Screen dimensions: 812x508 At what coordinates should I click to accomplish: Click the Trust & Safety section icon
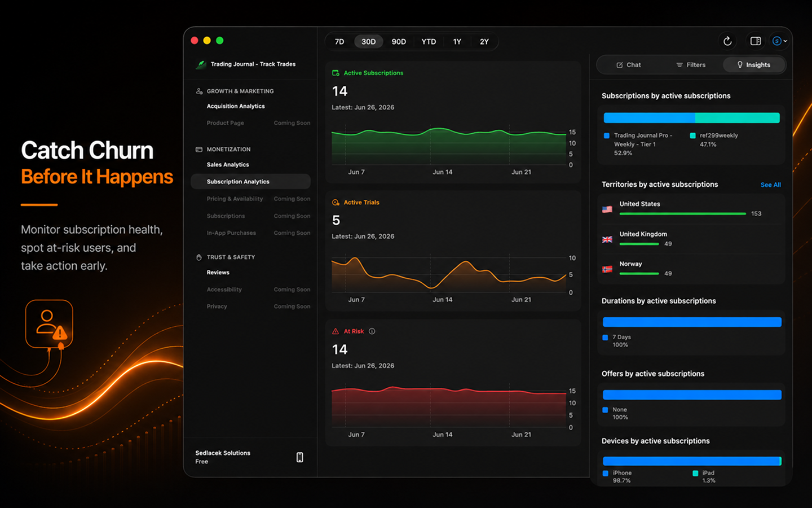point(199,257)
